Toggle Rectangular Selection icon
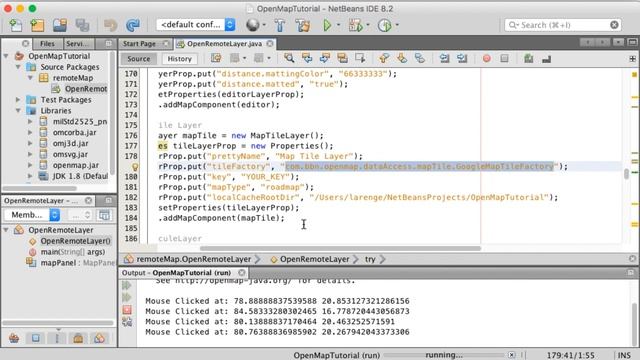This screenshot has height=360, width=640. tap(360, 58)
